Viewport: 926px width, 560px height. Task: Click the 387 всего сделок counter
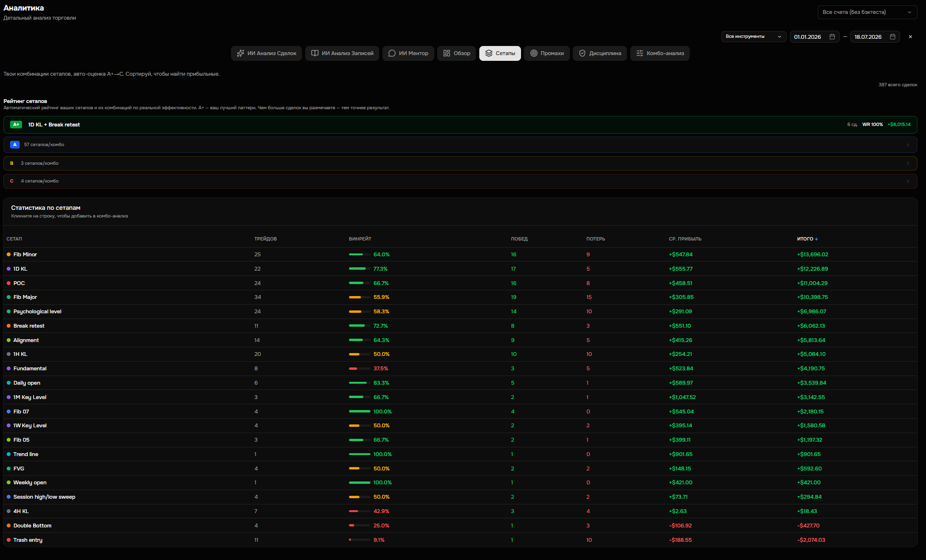pyautogui.click(x=898, y=85)
